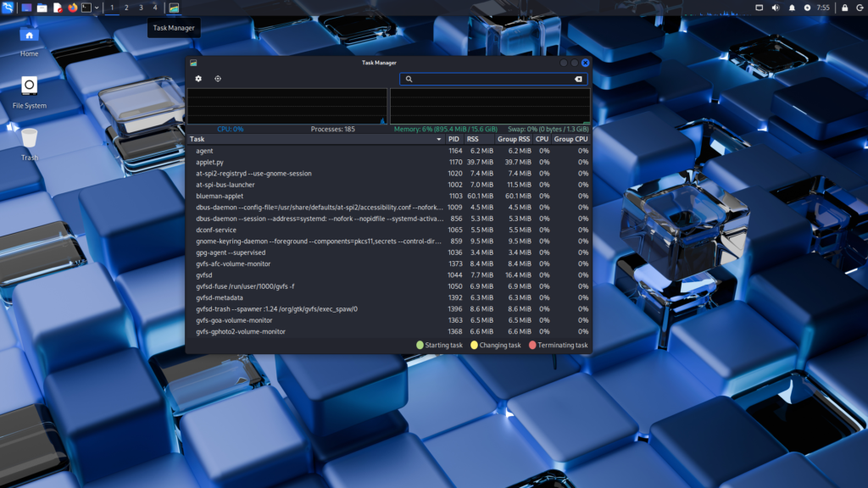Sort processes by PID column header
This screenshot has height=488, width=868.
click(x=453, y=139)
